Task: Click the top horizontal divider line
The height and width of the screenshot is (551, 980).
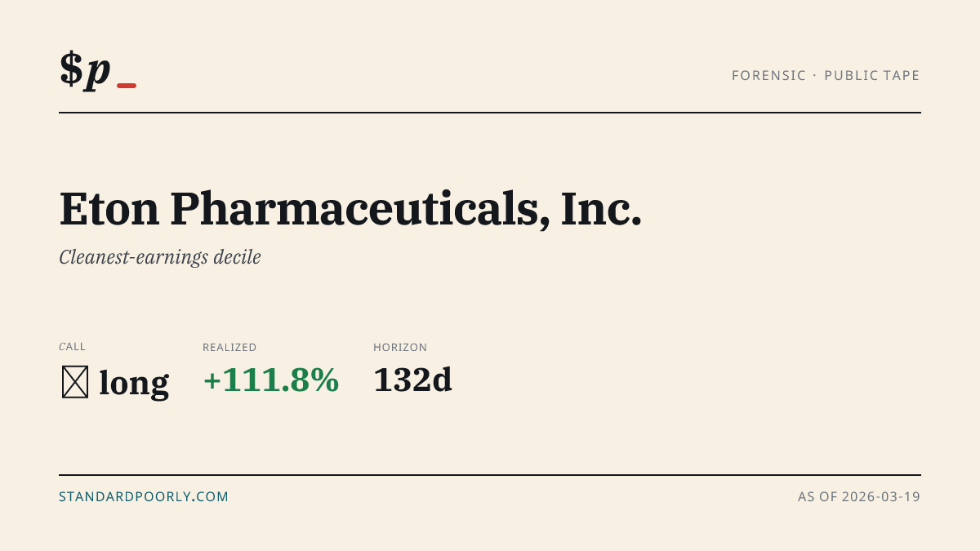Action: 490,113
